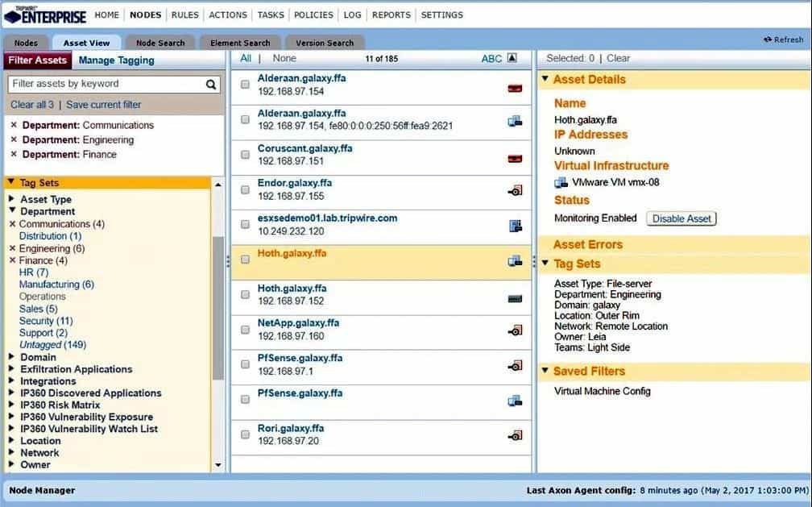The width and height of the screenshot is (812, 507).
Task: Click the red device icon for Alderaan 192.168.97.154
Action: [x=515, y=89]
